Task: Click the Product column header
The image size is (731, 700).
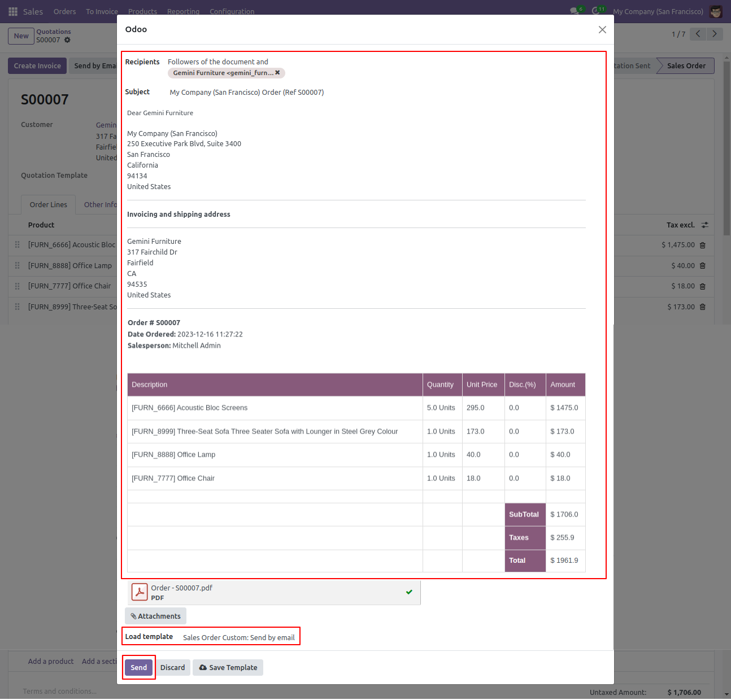Action: point(41,225)
